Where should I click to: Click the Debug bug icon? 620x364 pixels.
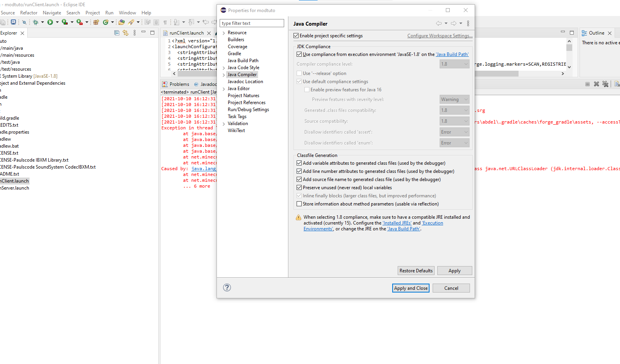[35, 22]
